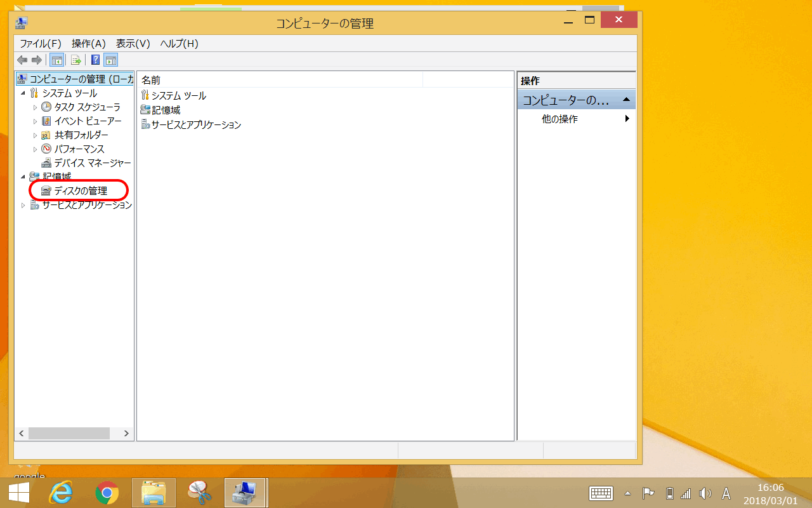Click the battery tray icon
The height and width of the screenshot is (508, 812).
pos(669,493)
